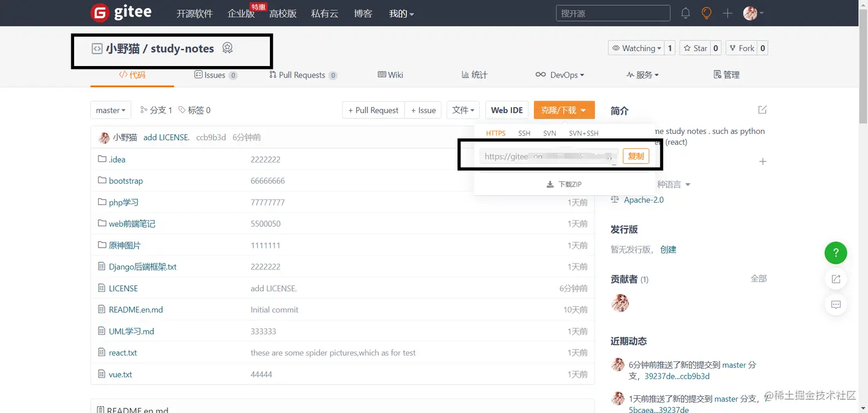This screenshot has width=868, height=413.
Task: Click the badge icon beside study-notes title
Action: 227,48
